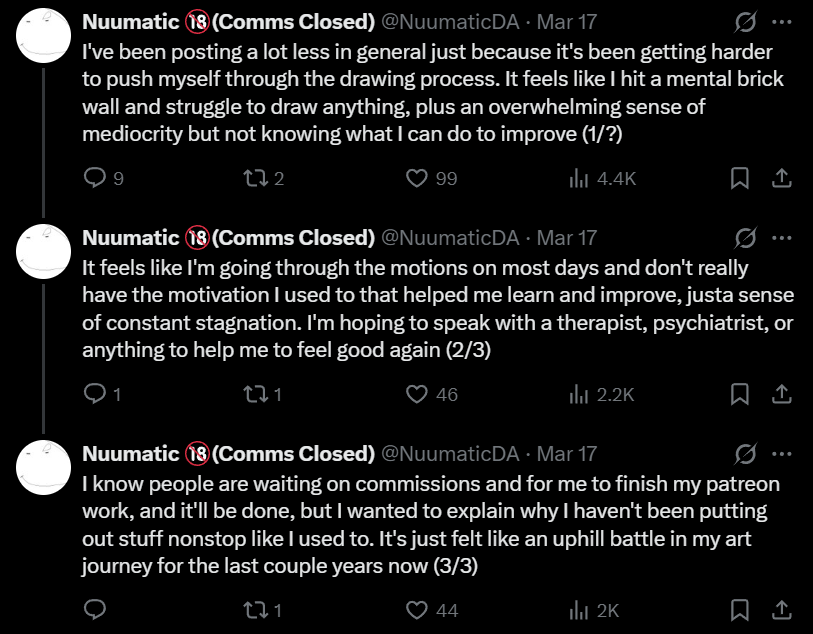
Task: Bookmark the first tweet (1/?)
Action: 740,179
